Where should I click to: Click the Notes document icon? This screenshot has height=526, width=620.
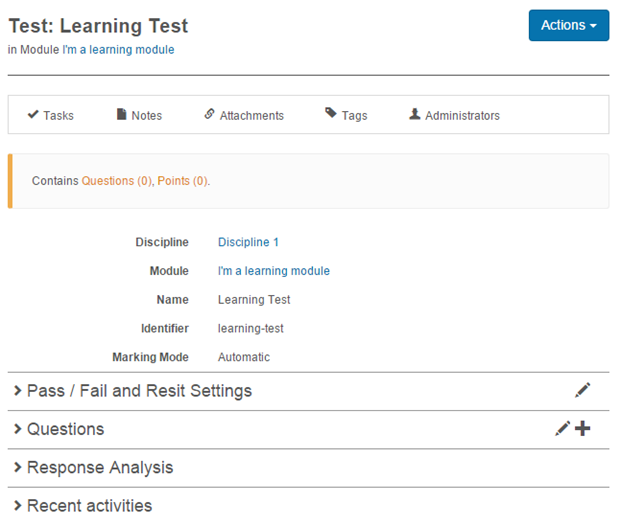pos(122,115)
